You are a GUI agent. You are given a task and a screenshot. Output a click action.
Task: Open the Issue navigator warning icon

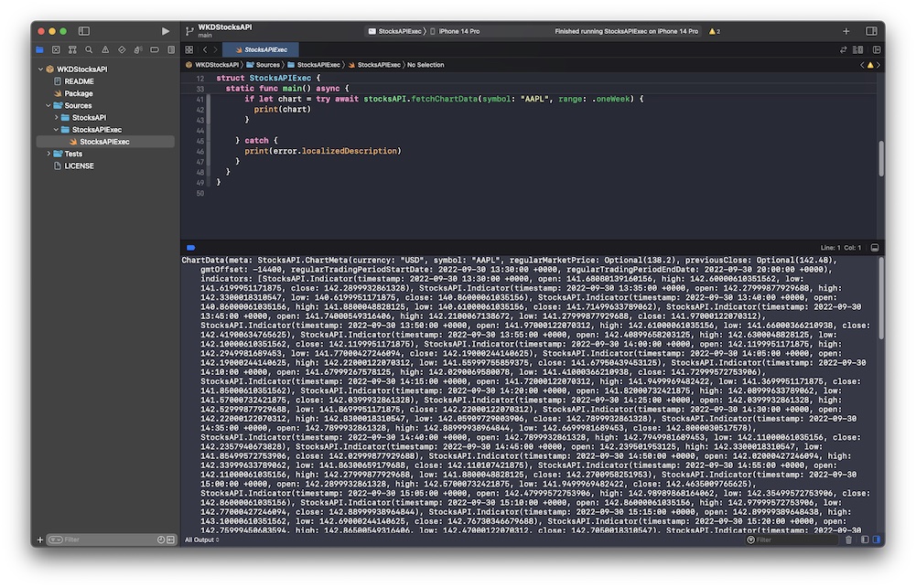105,50
